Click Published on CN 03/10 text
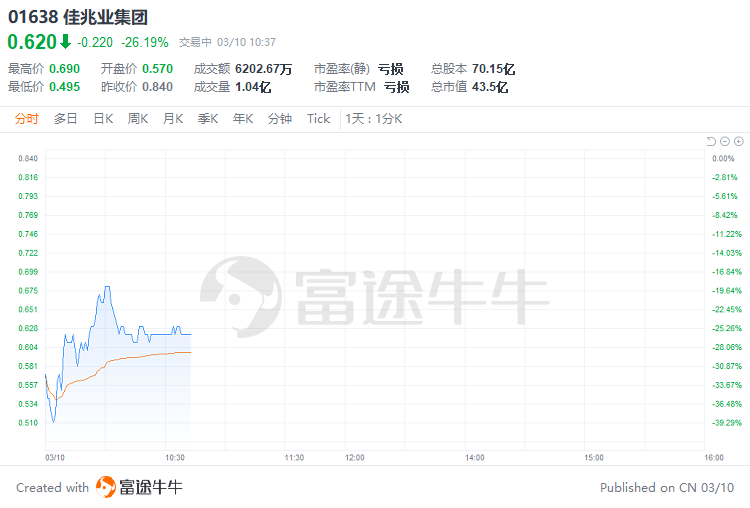 coord(667,488)
